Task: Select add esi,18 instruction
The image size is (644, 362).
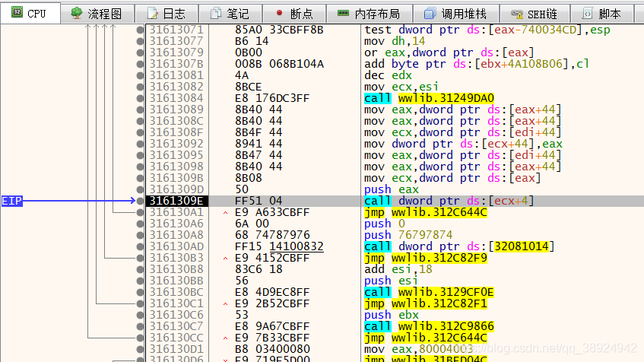Action: click(x=398, y=269)
